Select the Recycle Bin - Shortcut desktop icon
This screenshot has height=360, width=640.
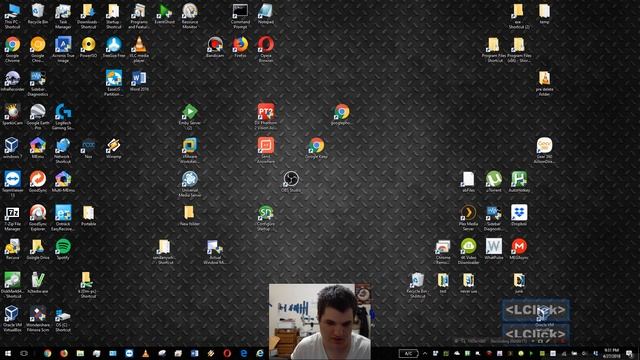coord(417,285)
